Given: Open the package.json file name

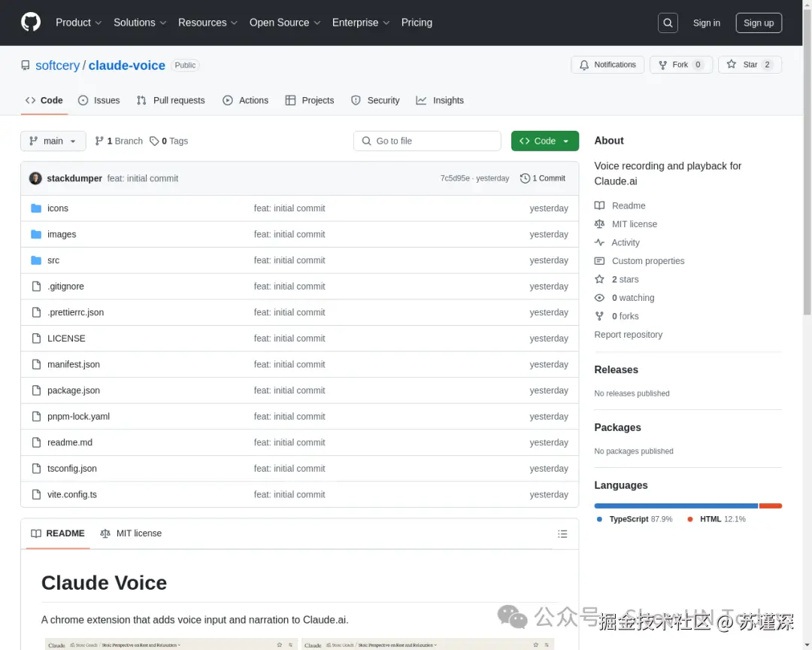Looking at the screenshot, I should pyautogui.click(x=74, y=390).
